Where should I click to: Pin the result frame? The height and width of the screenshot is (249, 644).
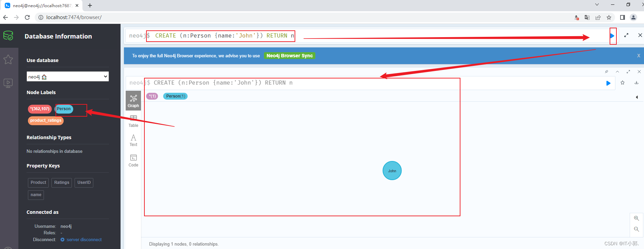click(x=606, y=72)
